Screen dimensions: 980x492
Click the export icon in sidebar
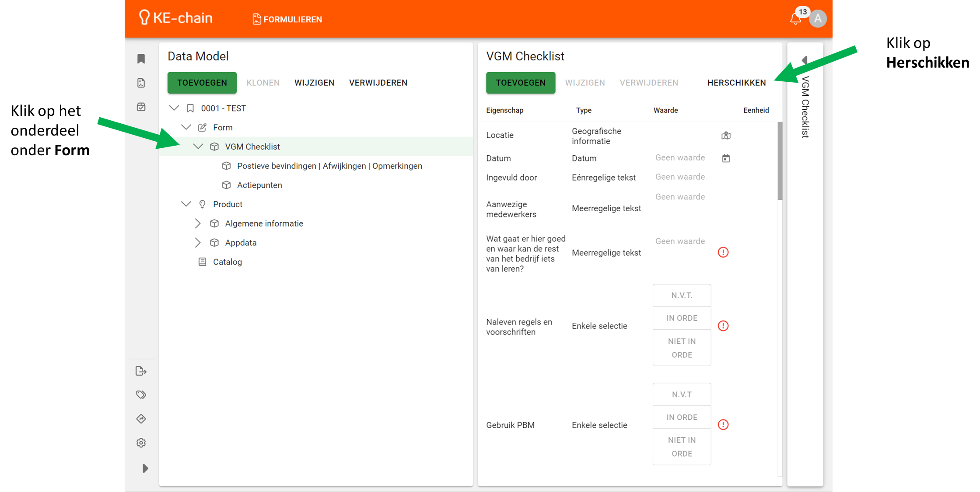coord(141,371)
